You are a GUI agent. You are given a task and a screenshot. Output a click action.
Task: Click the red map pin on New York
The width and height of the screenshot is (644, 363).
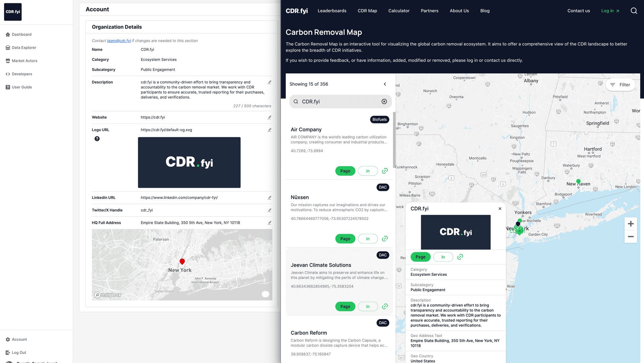tap(182, 261)
